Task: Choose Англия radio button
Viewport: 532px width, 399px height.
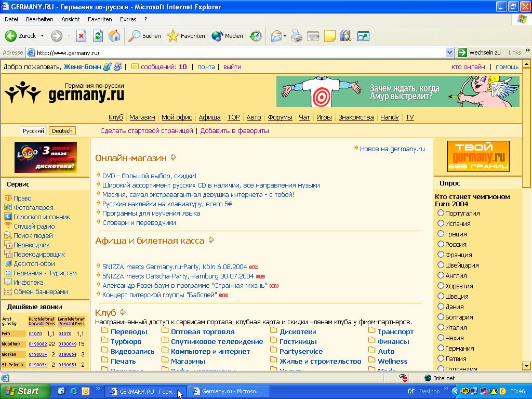Action: (441, 275)
